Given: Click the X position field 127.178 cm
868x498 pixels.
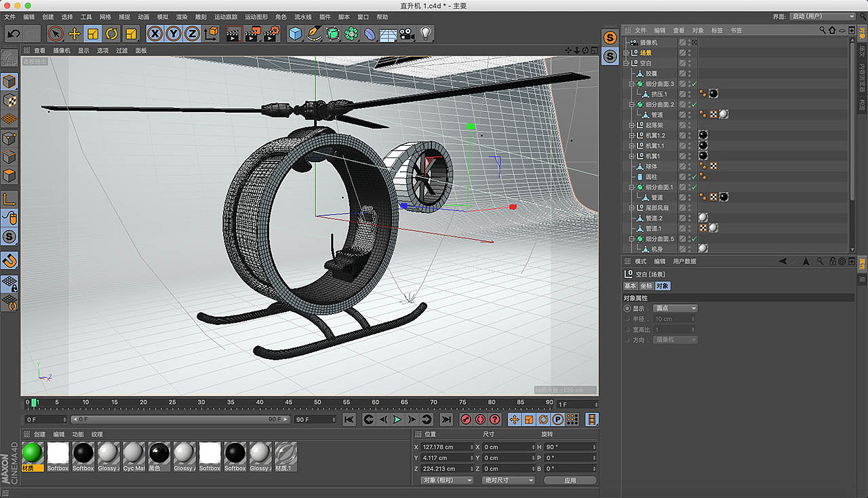Looking at the screenshot, I should 447,447.
